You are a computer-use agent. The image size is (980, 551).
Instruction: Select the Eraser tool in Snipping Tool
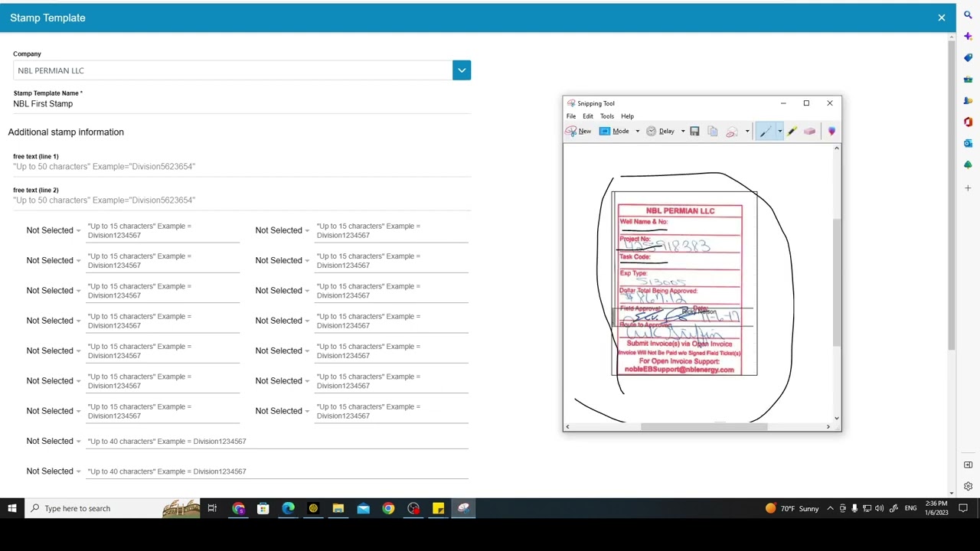[x=810, y=131]
